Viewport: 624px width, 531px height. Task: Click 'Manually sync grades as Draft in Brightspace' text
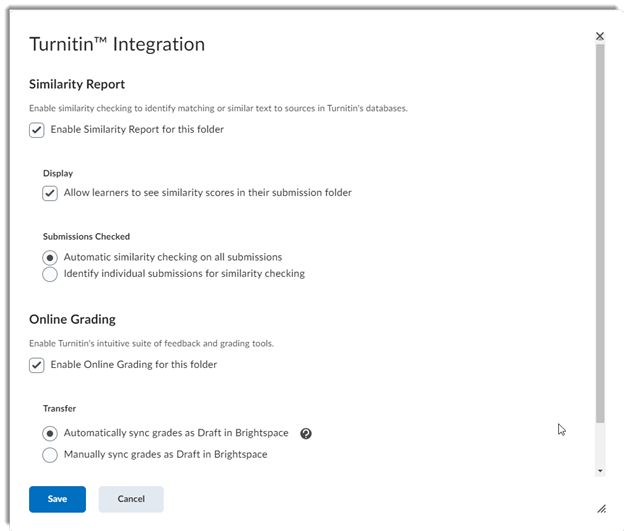[165, 454]
